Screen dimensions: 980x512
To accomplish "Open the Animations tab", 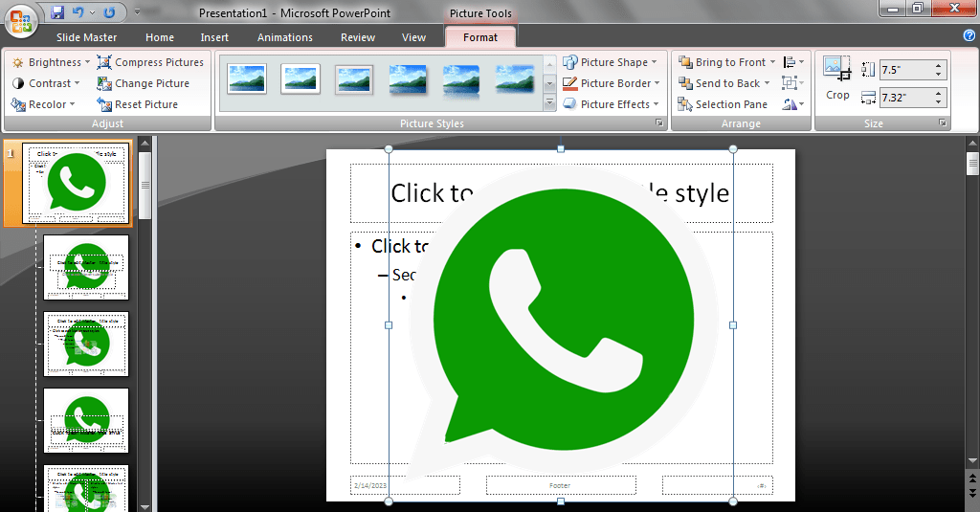I will tap(284, 37).
